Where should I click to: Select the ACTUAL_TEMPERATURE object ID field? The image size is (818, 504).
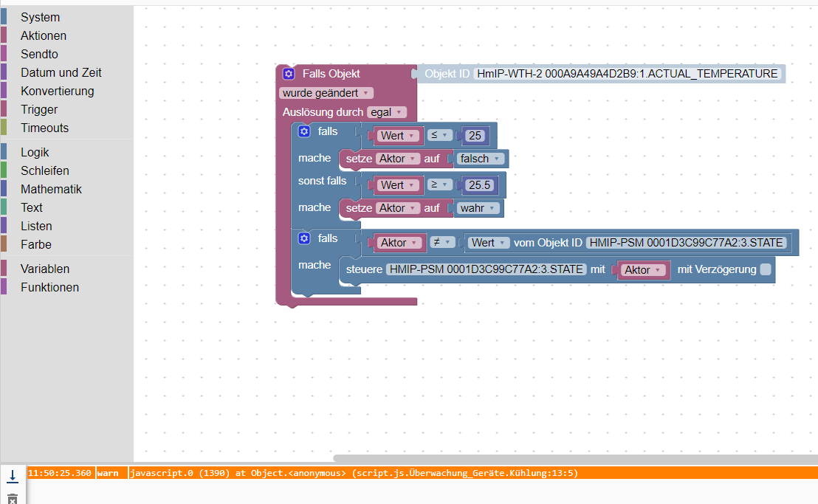(x=627, y=74)
